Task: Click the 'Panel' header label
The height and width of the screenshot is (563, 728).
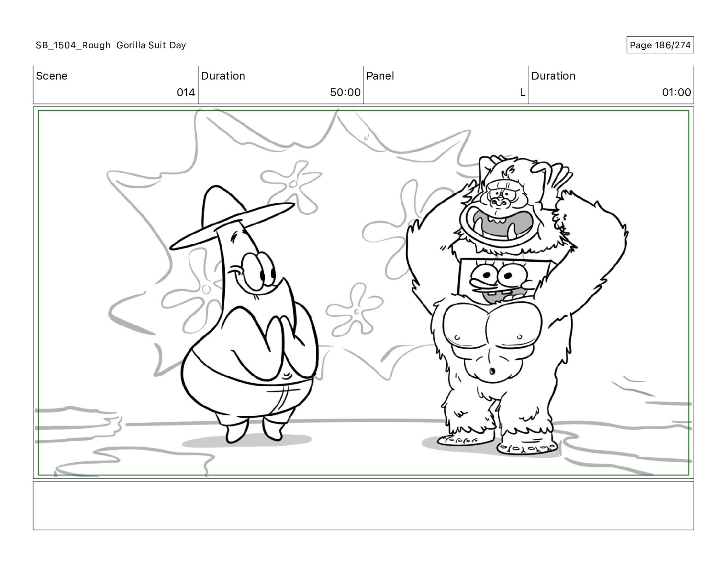Action: point(380,76)
